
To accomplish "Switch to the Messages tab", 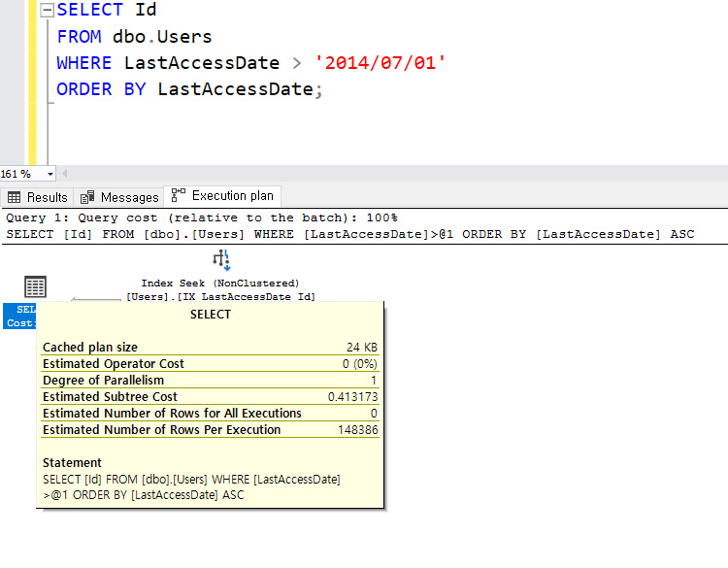I will 119,197.
